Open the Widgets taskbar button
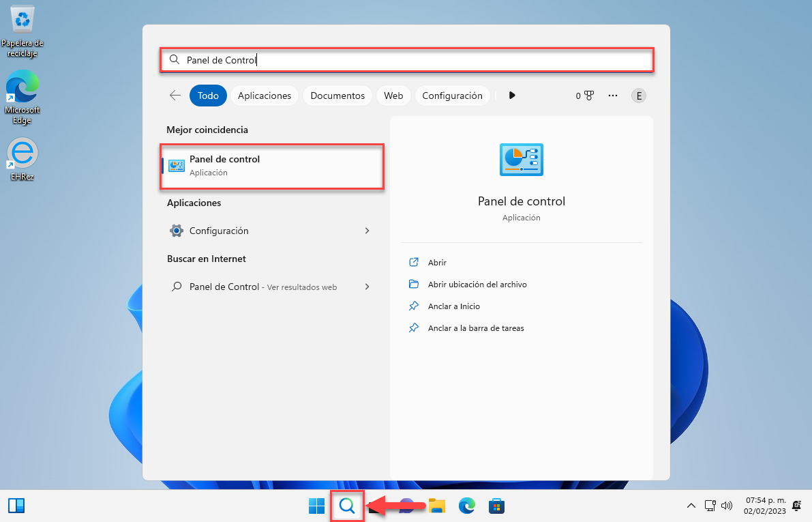Screen dimensions: 812x522 point(16,506)
